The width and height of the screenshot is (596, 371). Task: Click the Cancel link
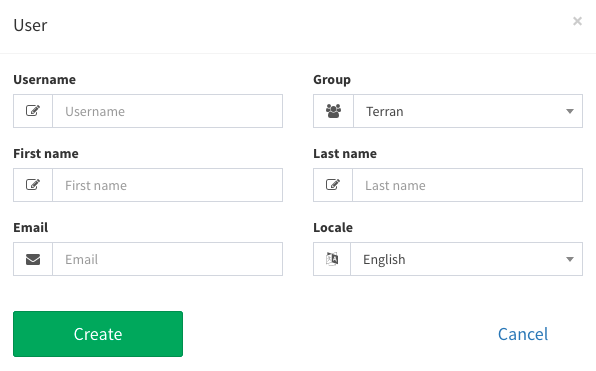tap(523, 334)
